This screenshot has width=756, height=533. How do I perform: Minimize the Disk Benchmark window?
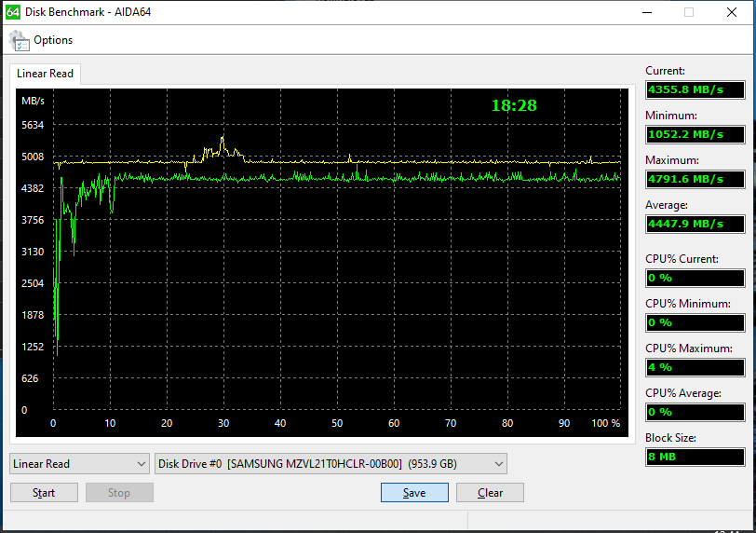coord(647,12)
